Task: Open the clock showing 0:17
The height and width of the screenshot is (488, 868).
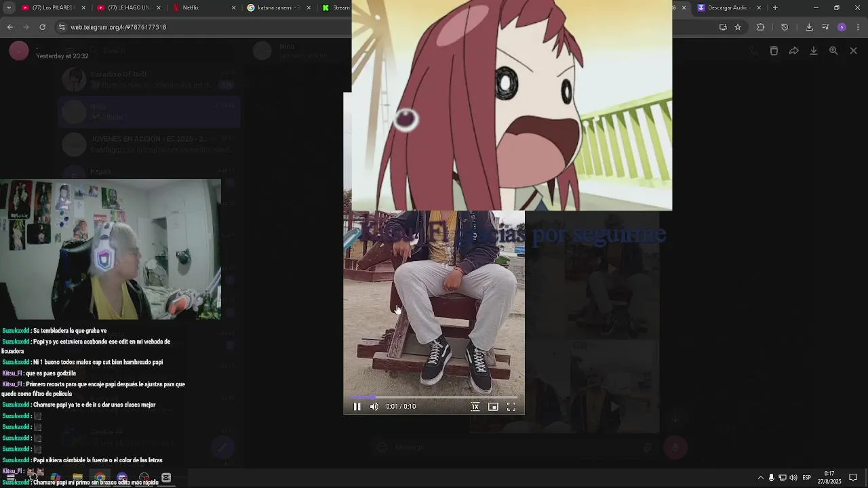Action: (829, 477)
